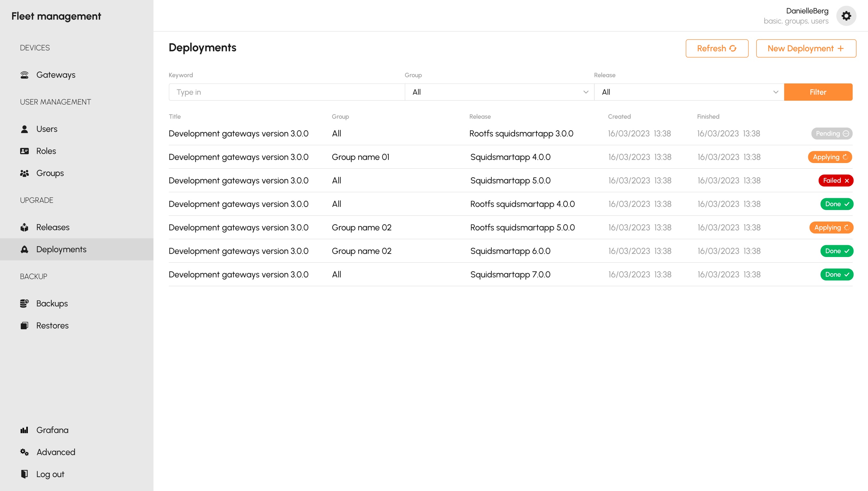
Task: Click the DanielleBerg username
Action: pyautogui.click(x=807, y=11)
